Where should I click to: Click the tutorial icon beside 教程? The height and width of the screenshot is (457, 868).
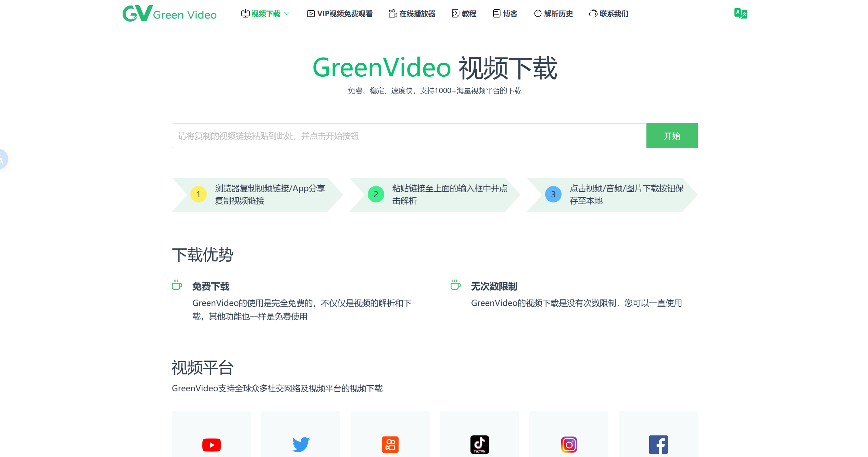click(455, 14)
